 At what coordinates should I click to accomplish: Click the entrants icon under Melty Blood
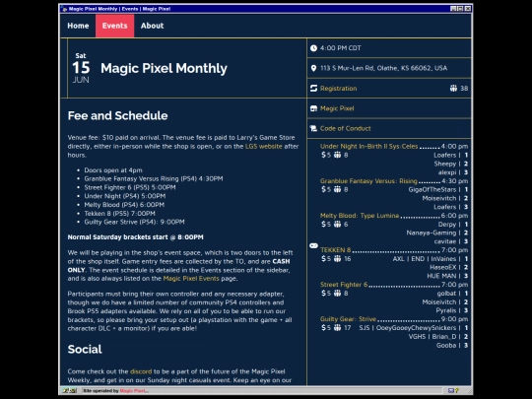(337, 225)
